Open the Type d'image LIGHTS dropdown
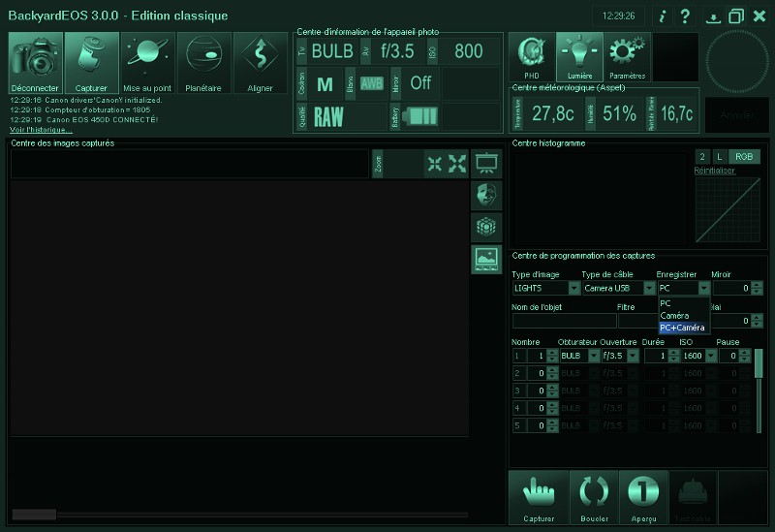 [546, 288]
